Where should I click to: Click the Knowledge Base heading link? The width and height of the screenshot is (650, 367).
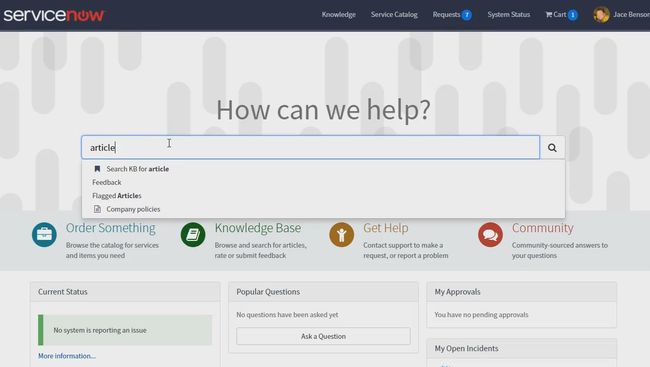(x=258, y=228)
